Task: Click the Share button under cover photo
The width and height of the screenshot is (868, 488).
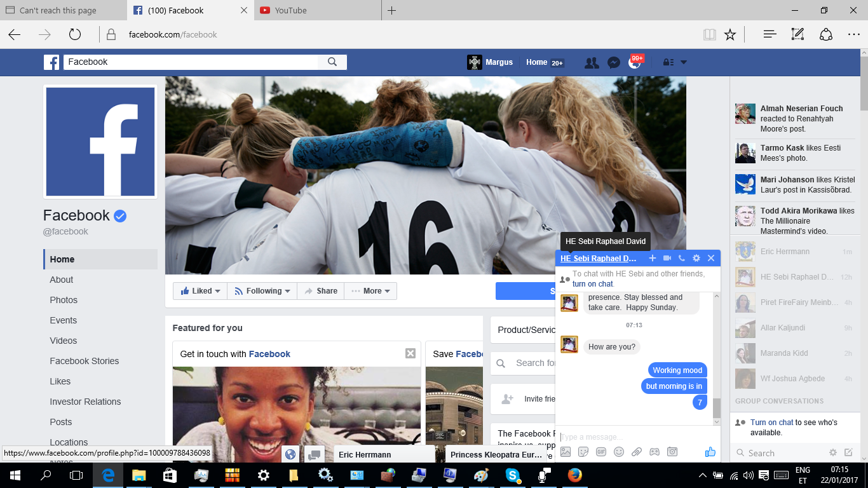Action: point(320,291)
